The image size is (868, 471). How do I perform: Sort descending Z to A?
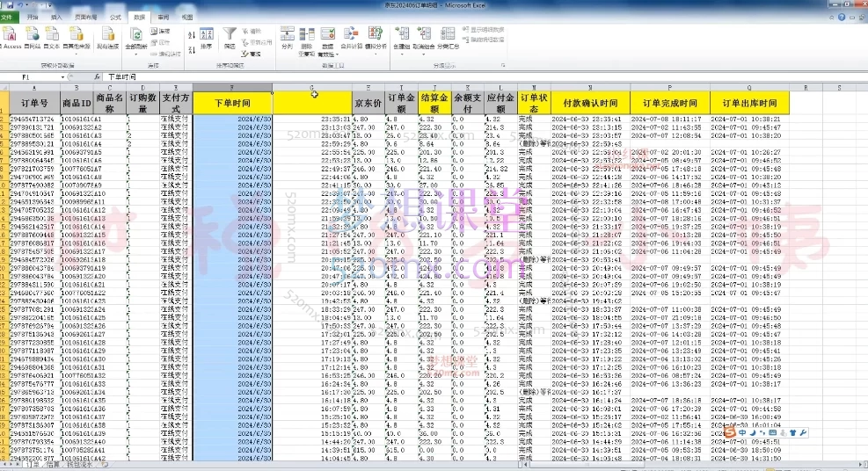[x=192, y=50]
